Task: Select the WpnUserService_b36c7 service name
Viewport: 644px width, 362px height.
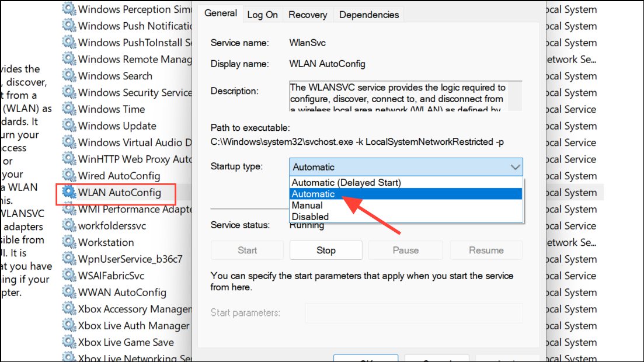Action: coord(130,259)
